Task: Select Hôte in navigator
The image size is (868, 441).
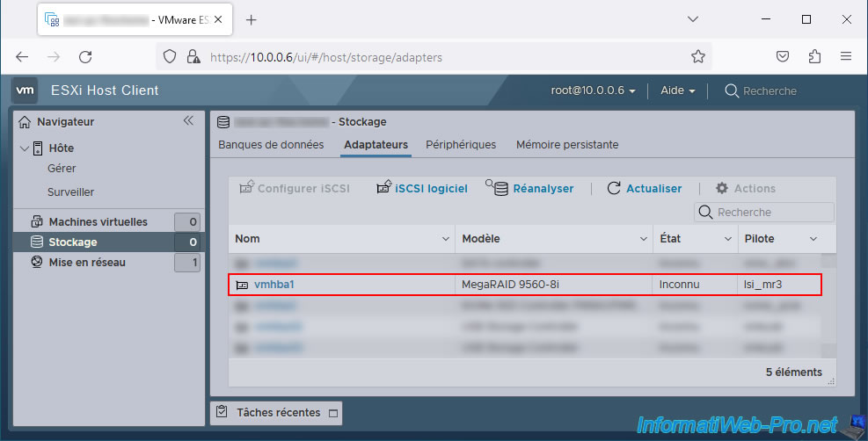Action: coord(61,148)
